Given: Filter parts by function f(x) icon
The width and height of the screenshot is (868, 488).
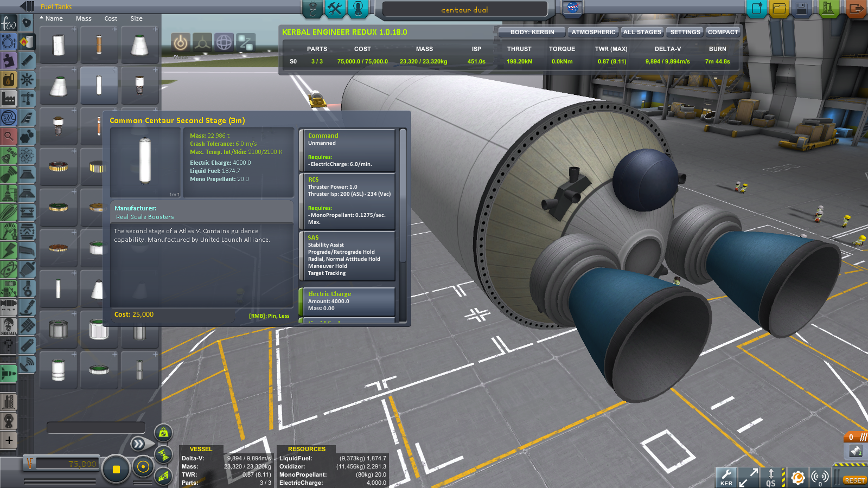Looking at the screenshot, I should coord(9,23).
